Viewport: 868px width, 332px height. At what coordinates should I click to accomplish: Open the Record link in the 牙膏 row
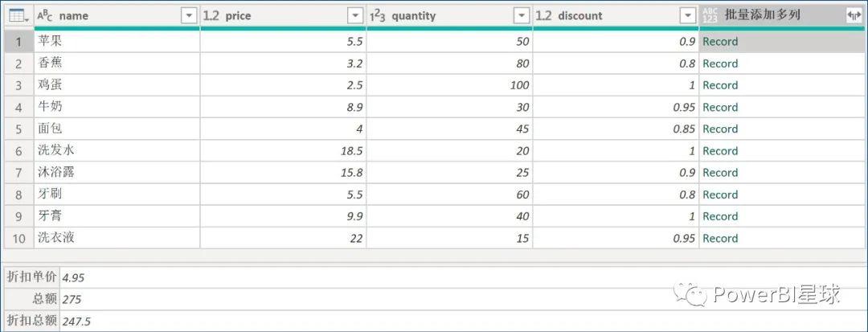(720, 216)
